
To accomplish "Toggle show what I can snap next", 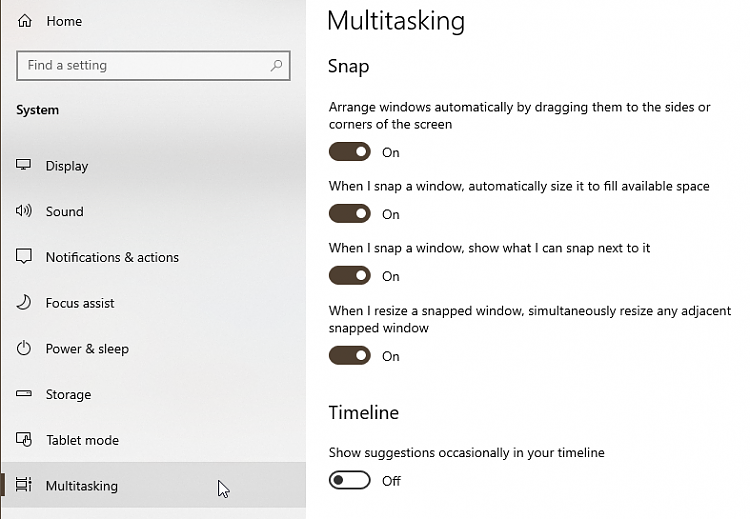I will [350, 276].
